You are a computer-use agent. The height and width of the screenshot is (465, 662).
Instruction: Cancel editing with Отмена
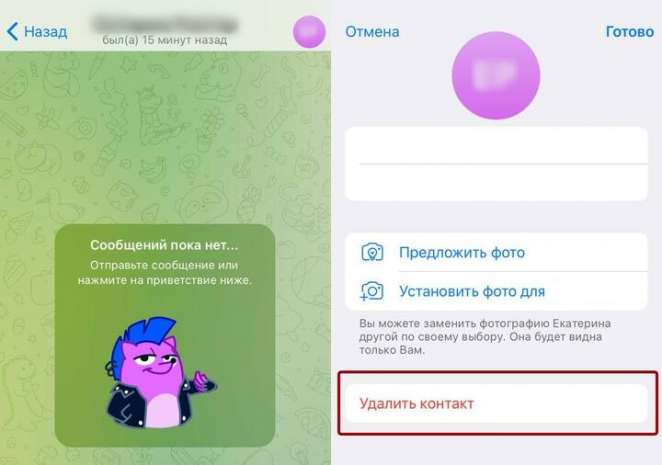[x=372, y=32]
